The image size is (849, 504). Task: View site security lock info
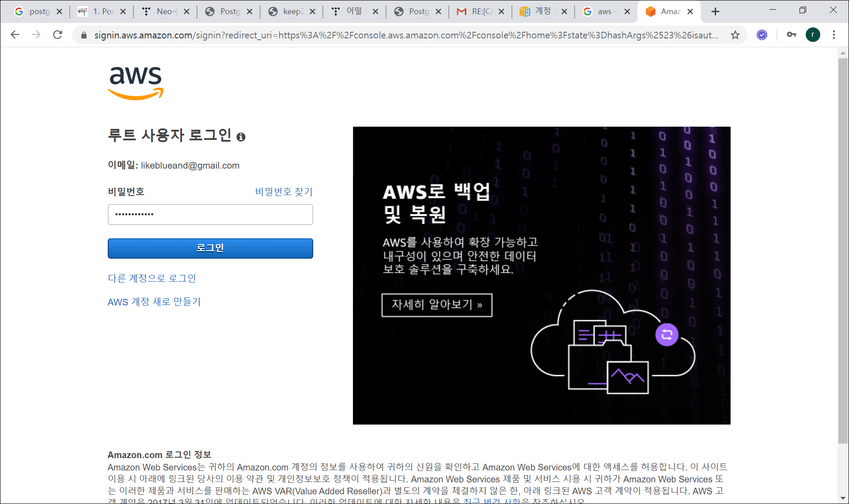84,35
